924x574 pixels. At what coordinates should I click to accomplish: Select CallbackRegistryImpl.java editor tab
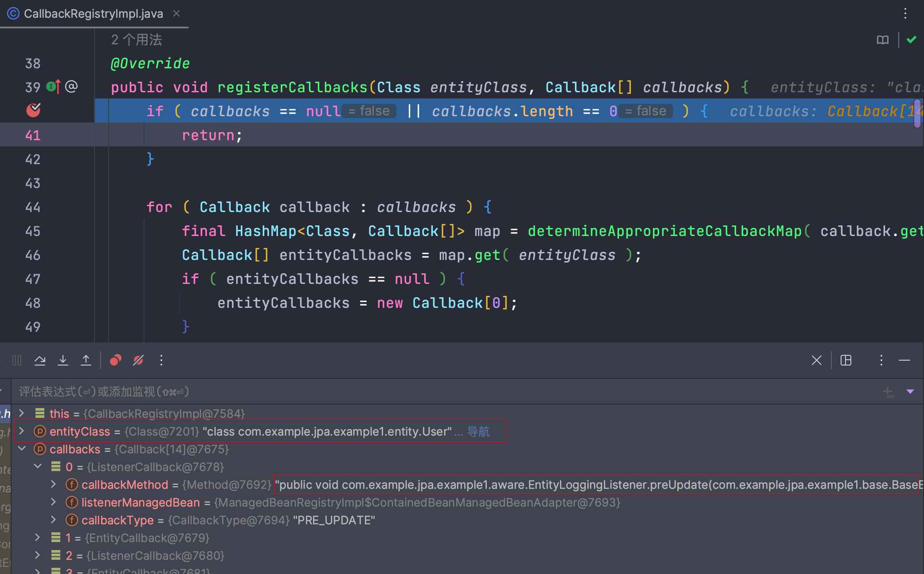coord(93,14)
